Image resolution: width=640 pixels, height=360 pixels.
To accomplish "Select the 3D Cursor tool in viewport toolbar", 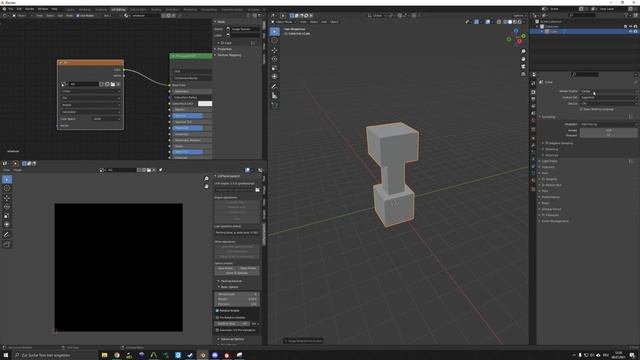I will (x=275, y=40).
